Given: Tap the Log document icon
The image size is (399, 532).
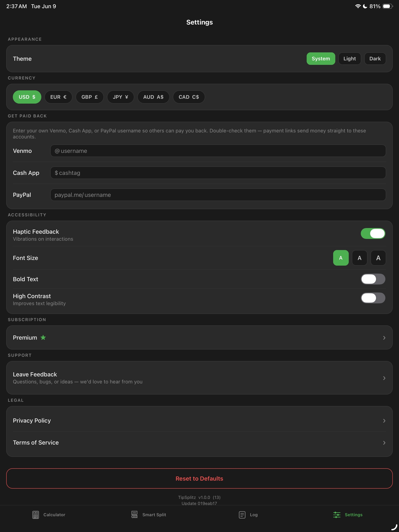Looking at the screenshot, I should click(x=242, y=515).
